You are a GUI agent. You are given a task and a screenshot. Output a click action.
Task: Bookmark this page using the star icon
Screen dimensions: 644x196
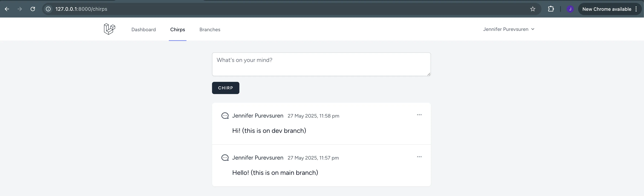[x=533, y=9]
